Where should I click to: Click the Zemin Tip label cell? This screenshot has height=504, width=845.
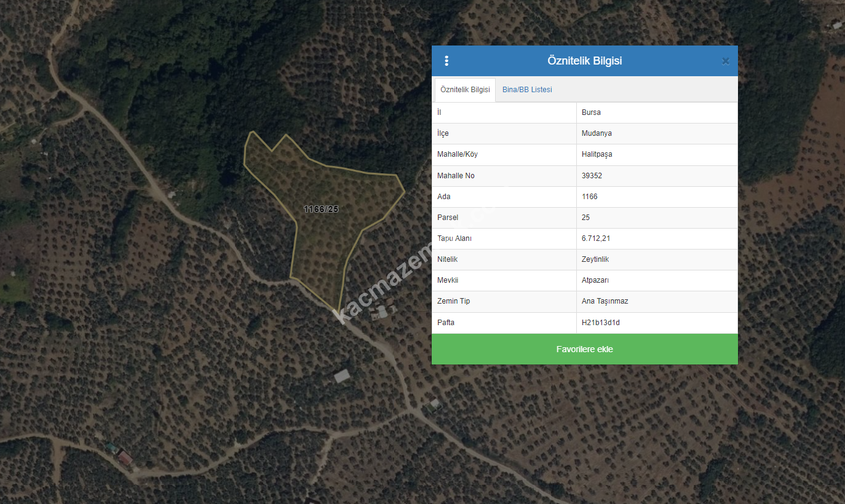coord(453,301)
